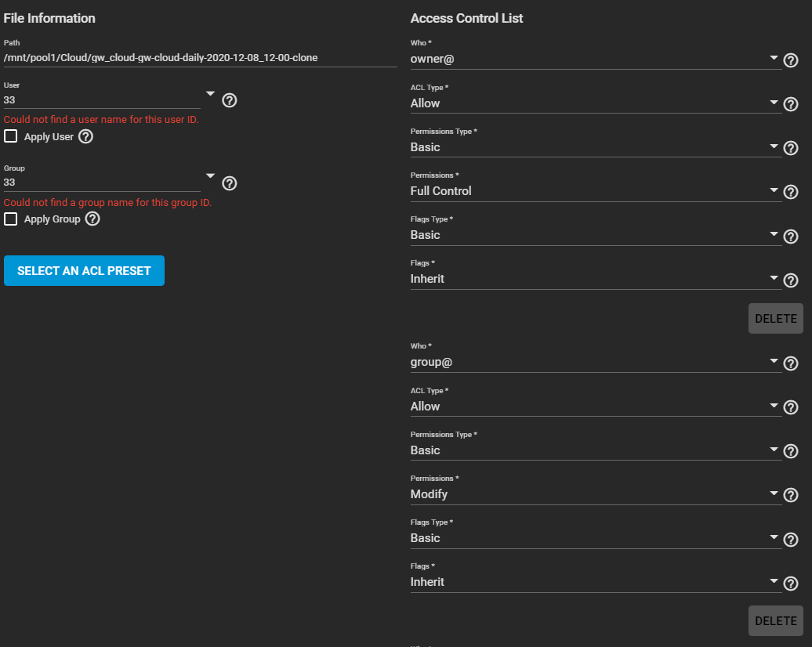Show help for owner@ Who field
The height and width of the screenshot is (647, 812).
click(x=790, y=60)
